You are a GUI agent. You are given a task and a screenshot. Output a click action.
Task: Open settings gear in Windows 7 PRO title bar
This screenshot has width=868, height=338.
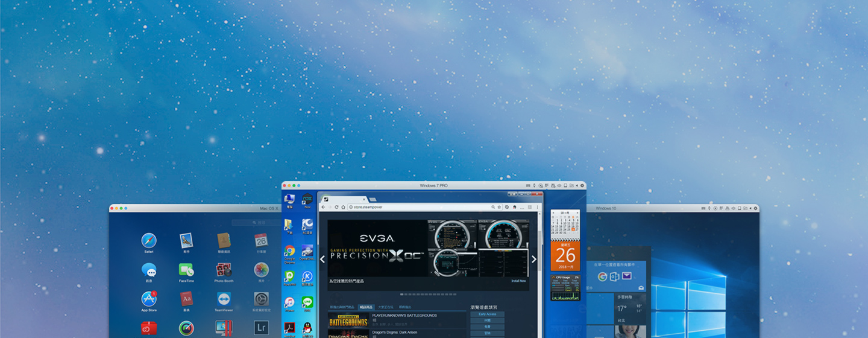tap(582, 186)
